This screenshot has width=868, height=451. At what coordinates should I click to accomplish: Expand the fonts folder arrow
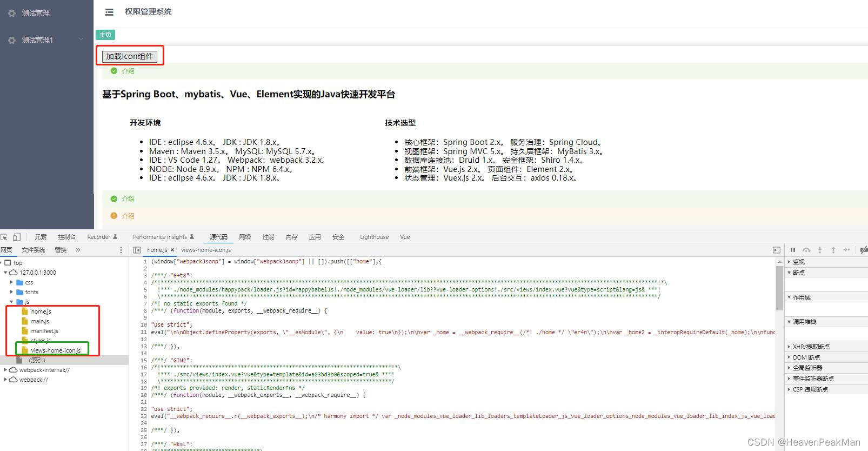point(11,292)
